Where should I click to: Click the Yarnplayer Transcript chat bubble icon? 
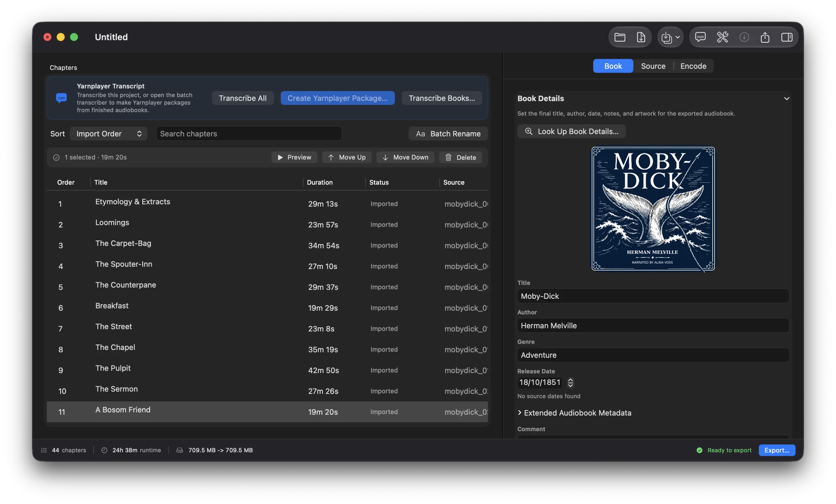[61, 98]
